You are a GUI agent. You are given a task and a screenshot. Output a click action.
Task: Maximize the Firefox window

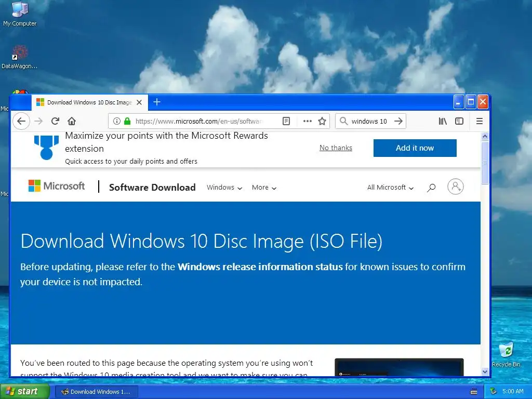pos(471,102)
